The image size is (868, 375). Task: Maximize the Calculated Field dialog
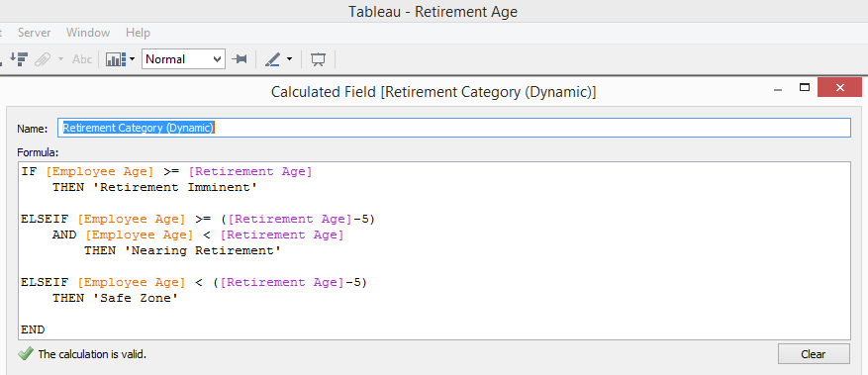(x=805, y=87)
